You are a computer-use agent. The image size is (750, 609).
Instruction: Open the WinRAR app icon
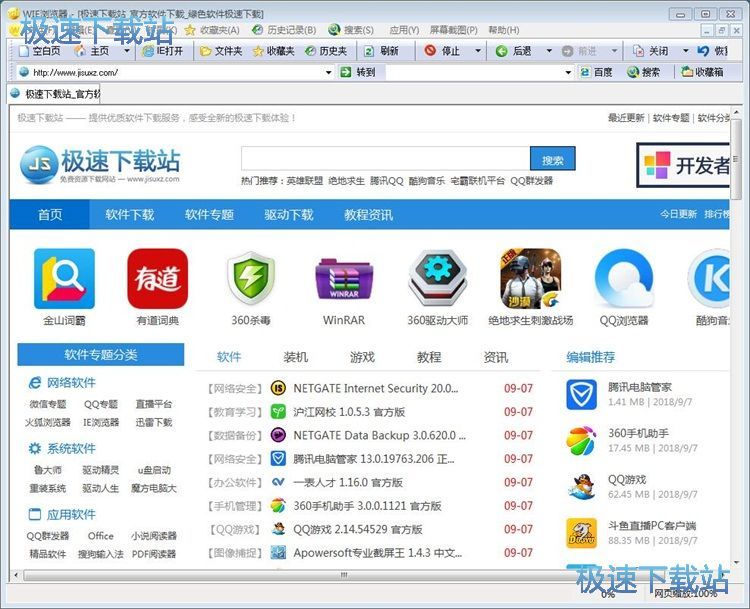point(344,278)
